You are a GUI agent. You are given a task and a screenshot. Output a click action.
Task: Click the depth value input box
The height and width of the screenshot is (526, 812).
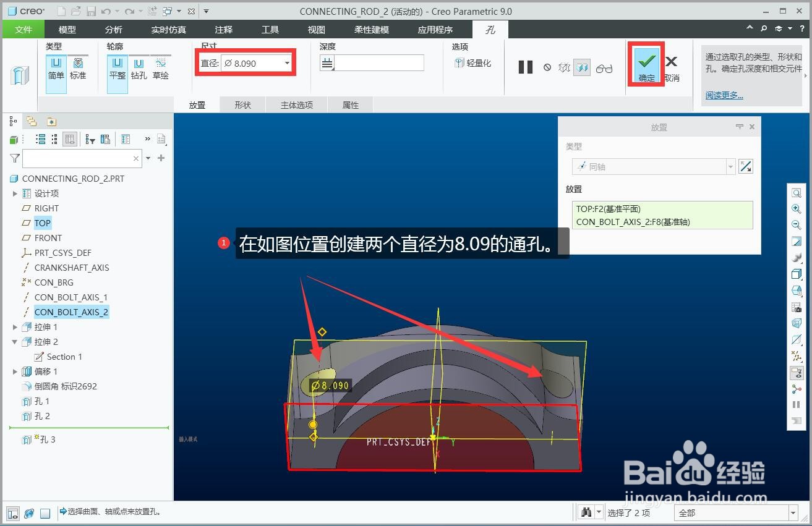[379, 63]
